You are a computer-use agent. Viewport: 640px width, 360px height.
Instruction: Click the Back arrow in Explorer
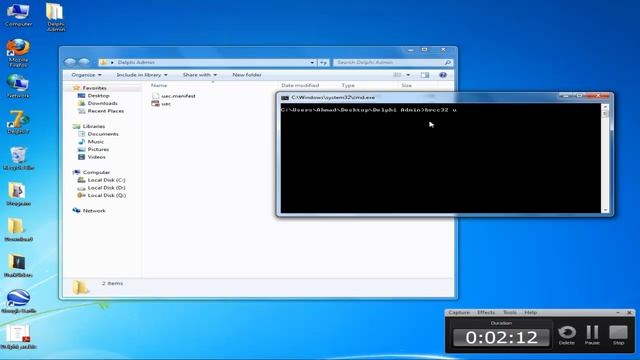click(x=70, y=62)
